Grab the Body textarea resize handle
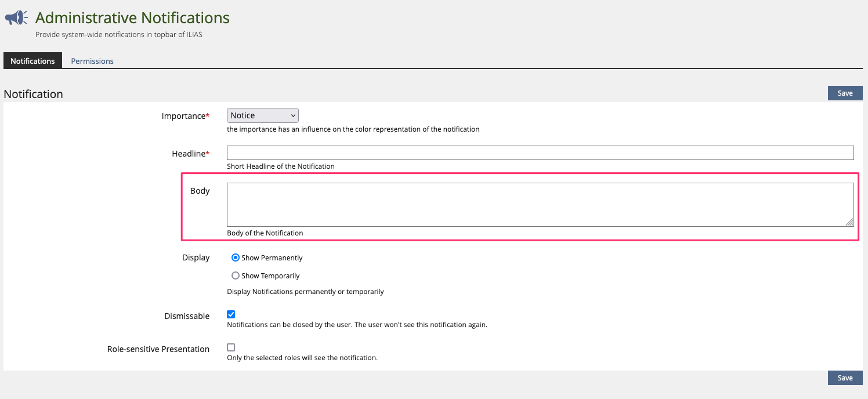The height and width of the screenshot is (399, 868). point(849,222)
